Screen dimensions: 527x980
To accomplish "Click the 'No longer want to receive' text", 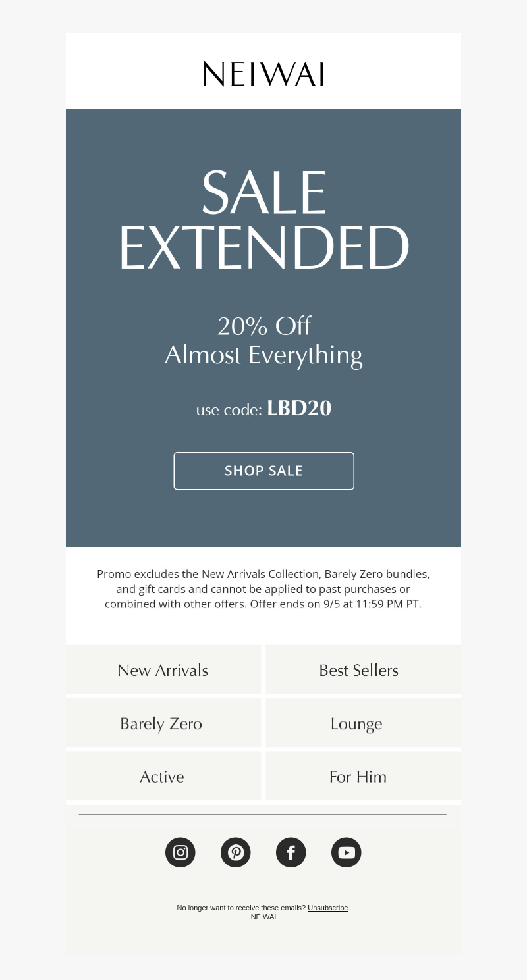I will click(x=241, y=908).
